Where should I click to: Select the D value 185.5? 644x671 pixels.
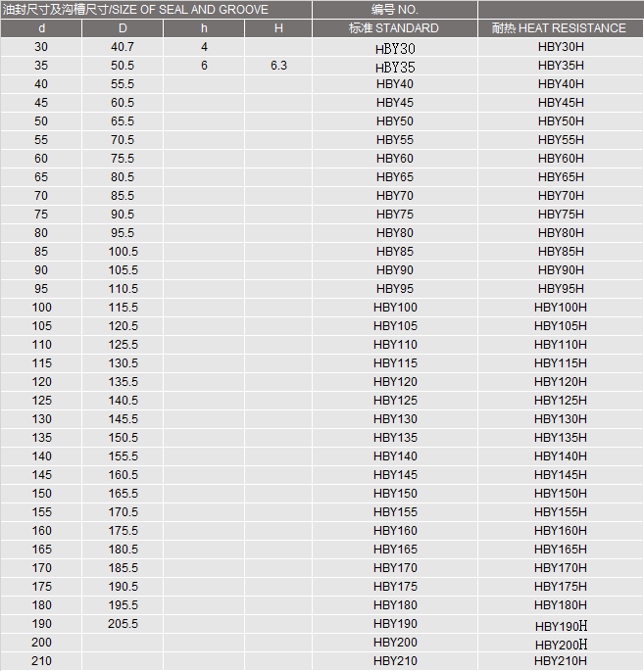124,568
